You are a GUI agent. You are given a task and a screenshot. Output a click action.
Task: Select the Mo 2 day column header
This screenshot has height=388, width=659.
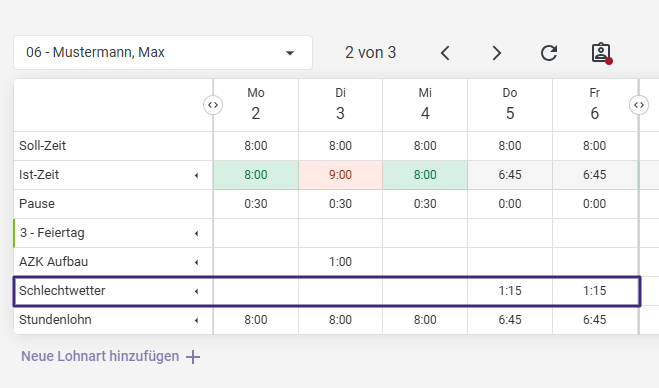[256, 105]
